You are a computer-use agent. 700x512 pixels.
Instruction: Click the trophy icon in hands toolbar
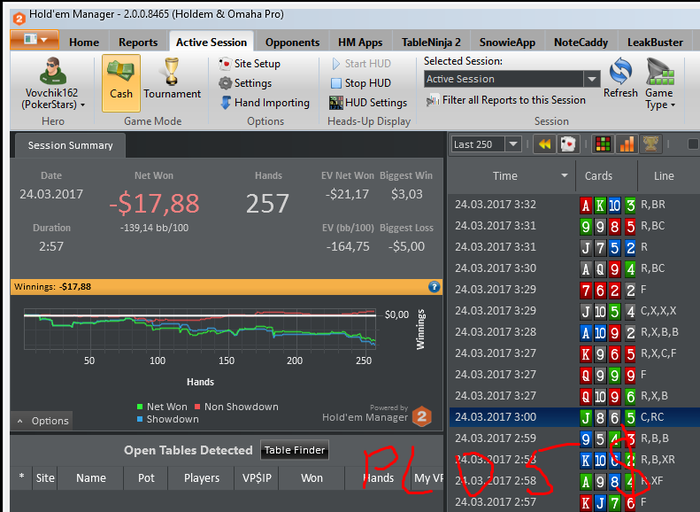click(650, 144)
